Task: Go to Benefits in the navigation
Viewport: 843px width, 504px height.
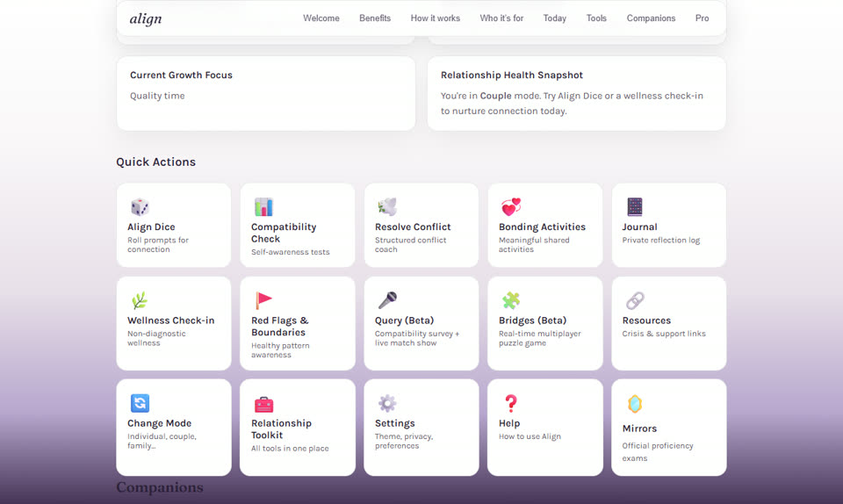Action: point(375,18)
